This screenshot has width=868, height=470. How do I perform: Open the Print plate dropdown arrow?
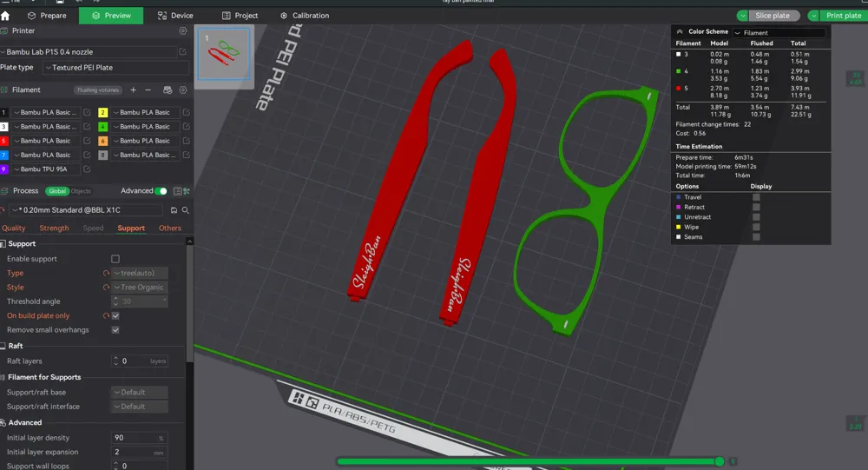[813, 16]
